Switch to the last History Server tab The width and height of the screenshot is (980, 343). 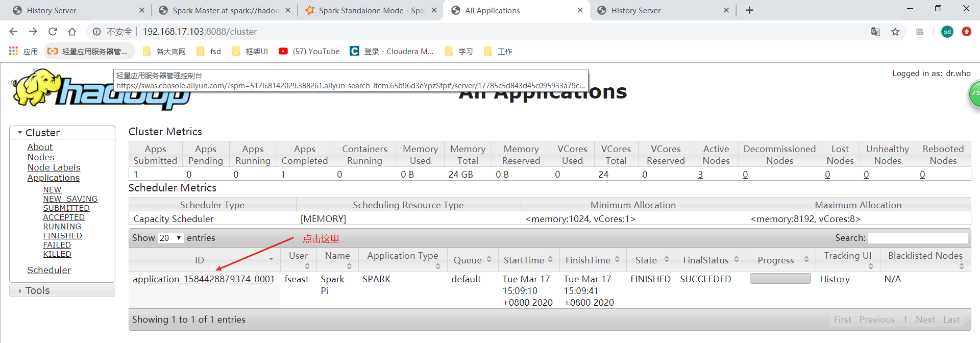663,10
